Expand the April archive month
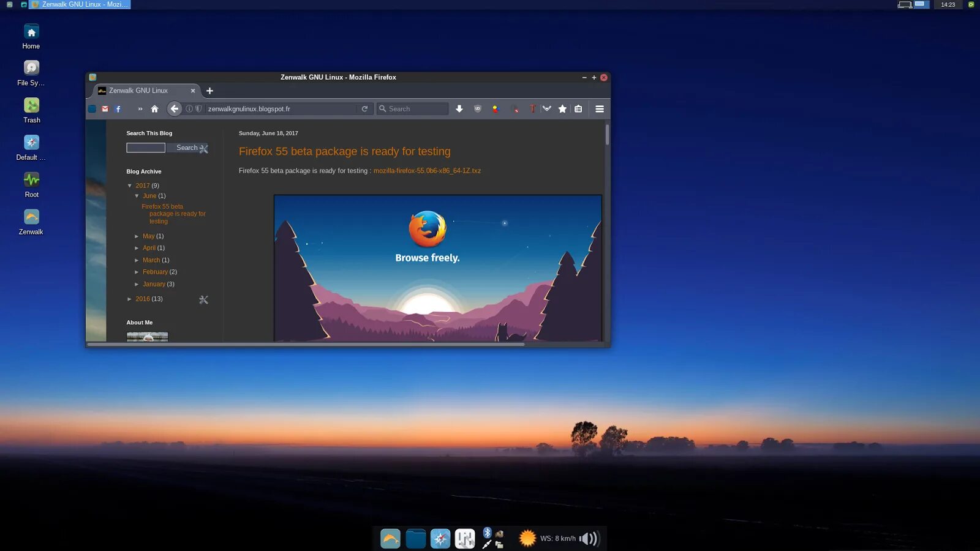This screenshot has height=551, width=980. (x=137, y=248)
